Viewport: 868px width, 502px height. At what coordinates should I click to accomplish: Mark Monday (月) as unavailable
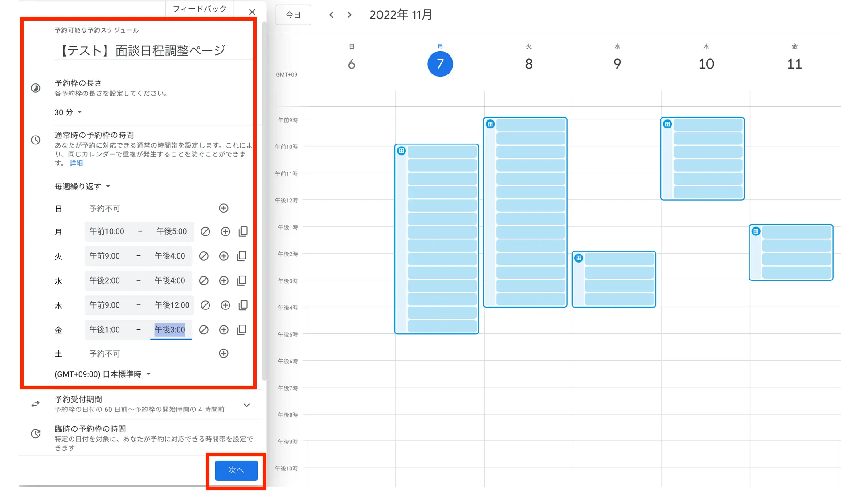tap(205, 231)
